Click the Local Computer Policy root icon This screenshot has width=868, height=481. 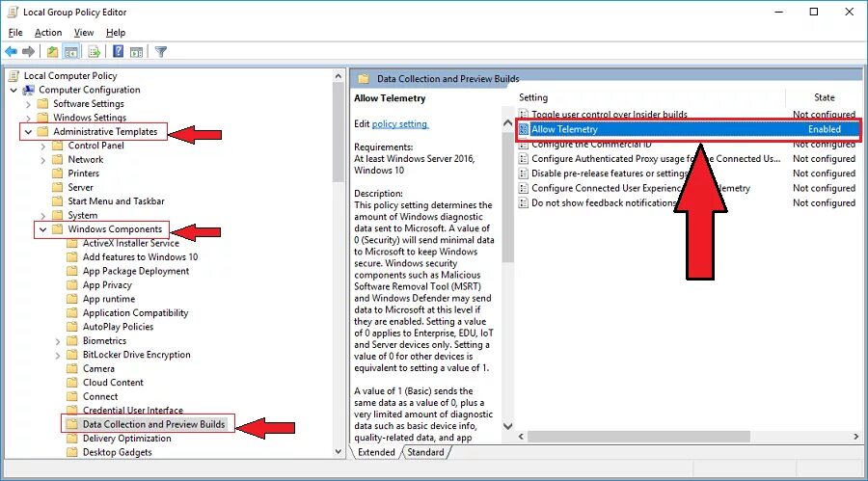click(x=14, y=76)
